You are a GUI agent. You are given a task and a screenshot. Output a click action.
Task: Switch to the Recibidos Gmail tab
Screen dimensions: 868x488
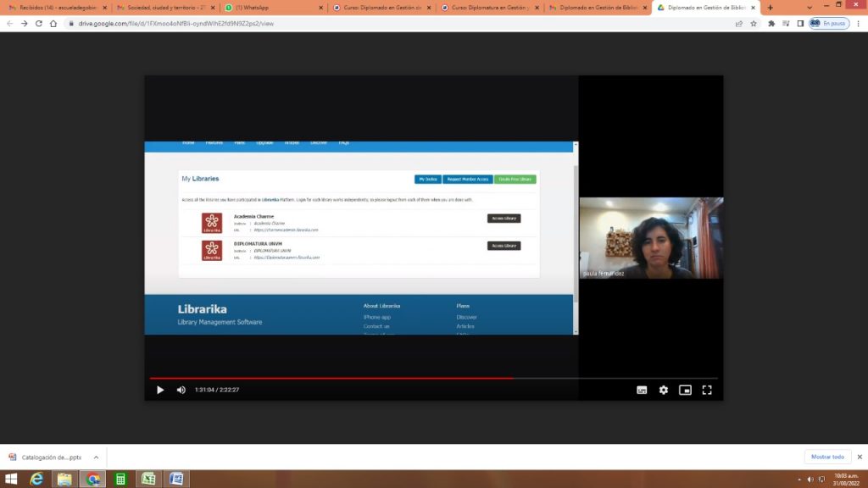click(x=58, y=8)
